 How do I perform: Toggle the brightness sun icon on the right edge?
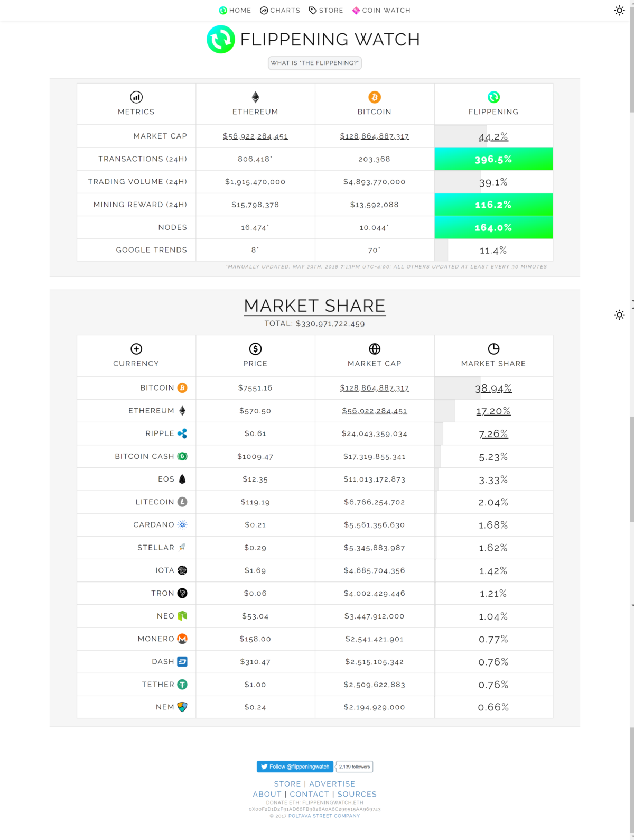619,315
